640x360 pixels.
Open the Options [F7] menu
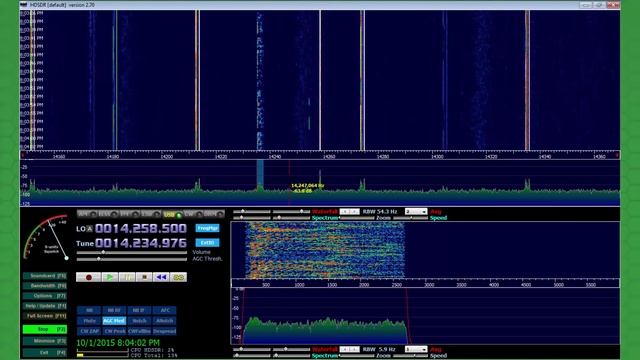click(x=44, y=296)
